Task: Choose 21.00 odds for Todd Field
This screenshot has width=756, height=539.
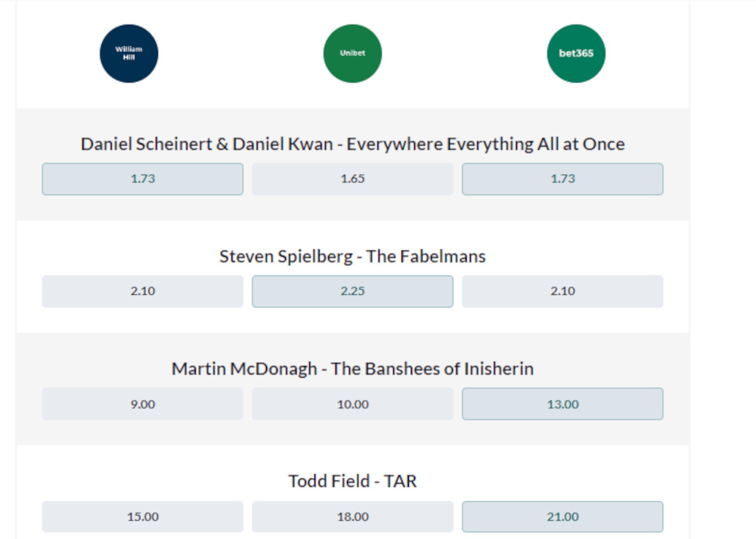Action: tap(562, 517)
